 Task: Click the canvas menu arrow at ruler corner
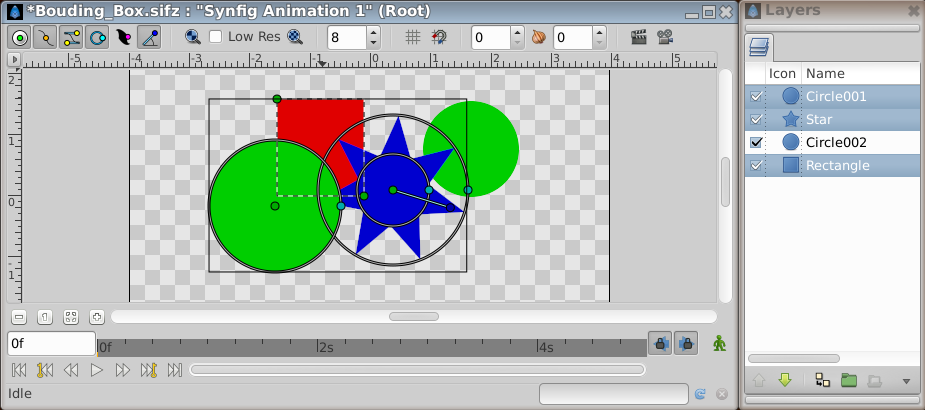click(x=14, y=60)
